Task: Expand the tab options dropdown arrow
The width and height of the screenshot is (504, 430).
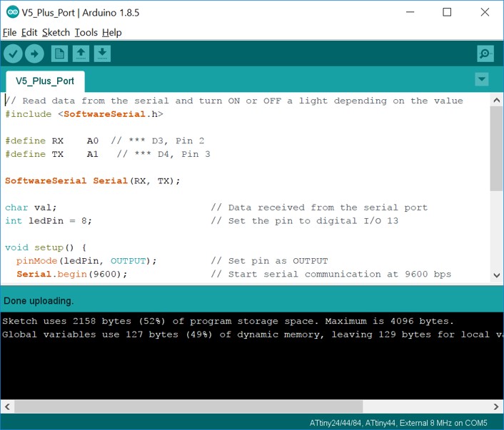Action: tap(481, 79)
